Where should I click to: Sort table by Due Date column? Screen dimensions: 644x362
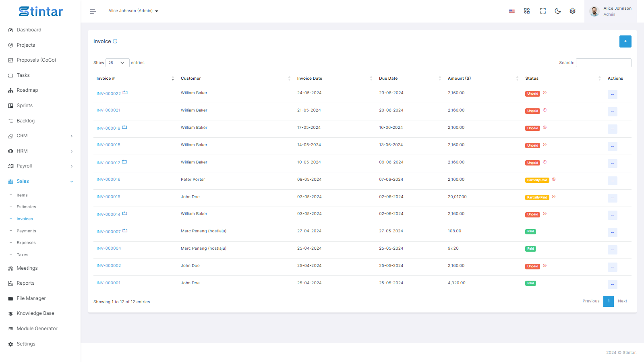[410, 79]
